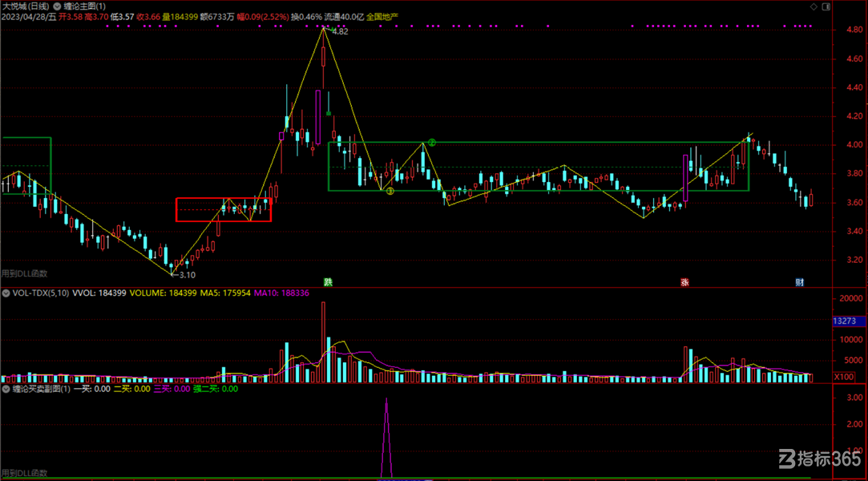This screenshot has width=868, height=481.
Task: Click the 流通40.0亿 float value
Action: coord(344,17)
